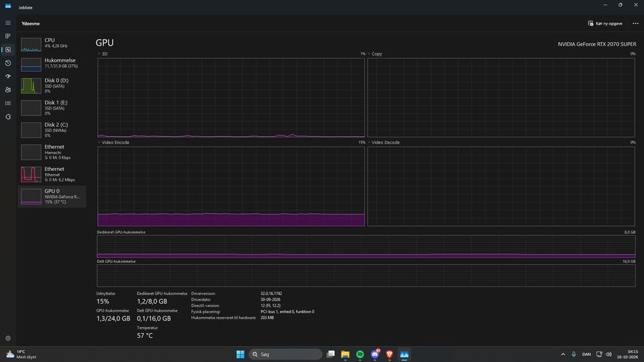Click the CPU mini graph thumbnail
The height and width of the screenshot is (362, 644).
point(32,44)
